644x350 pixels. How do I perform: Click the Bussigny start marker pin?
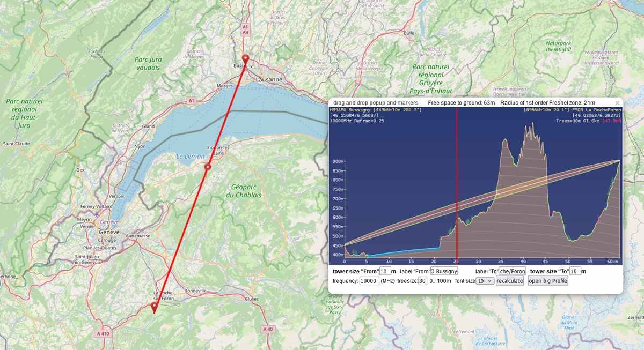[245, 58]
